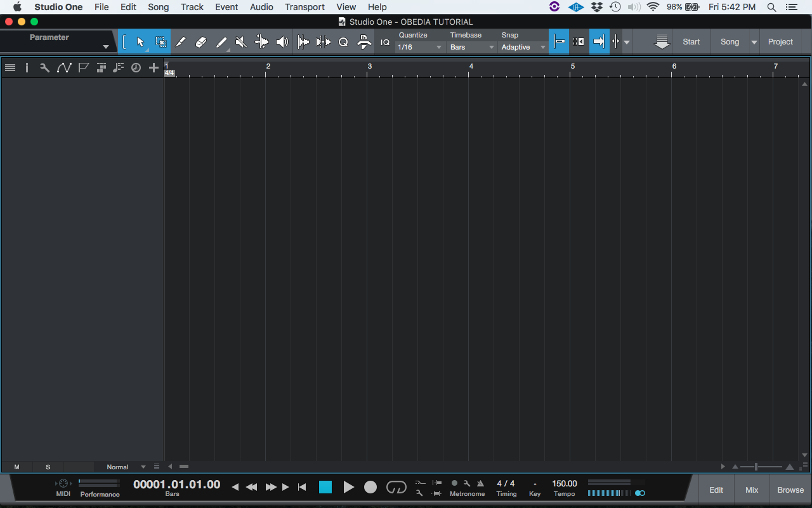
Task: Open the Zoom tool
Action: coord(343,41)
